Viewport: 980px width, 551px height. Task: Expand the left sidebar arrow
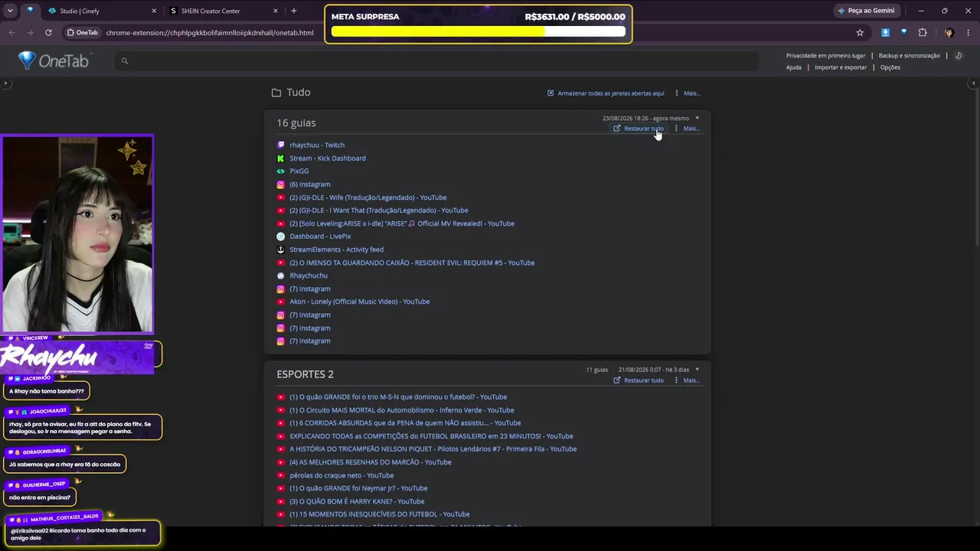5,83
